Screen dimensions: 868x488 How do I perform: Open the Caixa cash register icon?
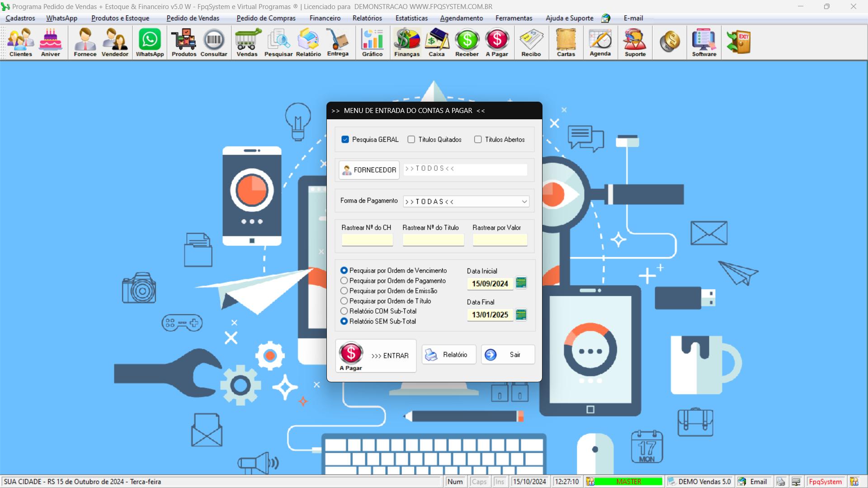tap(437, 42)
